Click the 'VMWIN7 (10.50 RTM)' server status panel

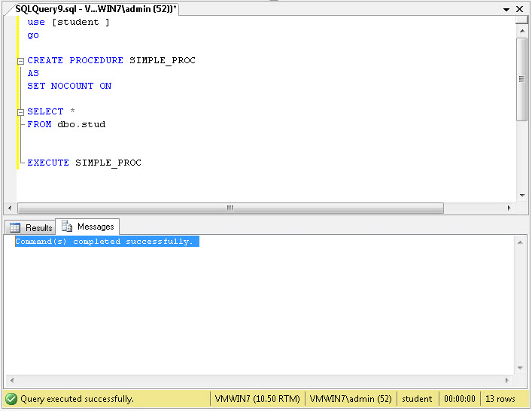click(x=257, y=399)
